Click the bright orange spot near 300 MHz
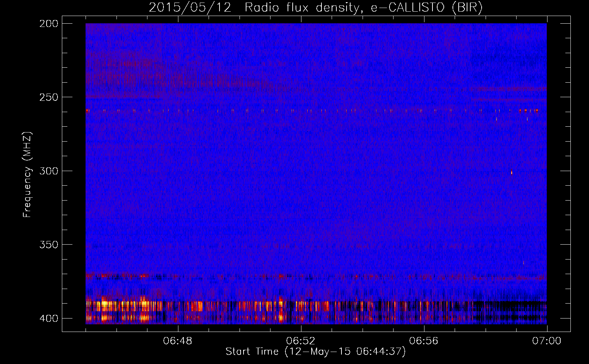The width and height of the screenshot is (589, 364). [511, 172]
